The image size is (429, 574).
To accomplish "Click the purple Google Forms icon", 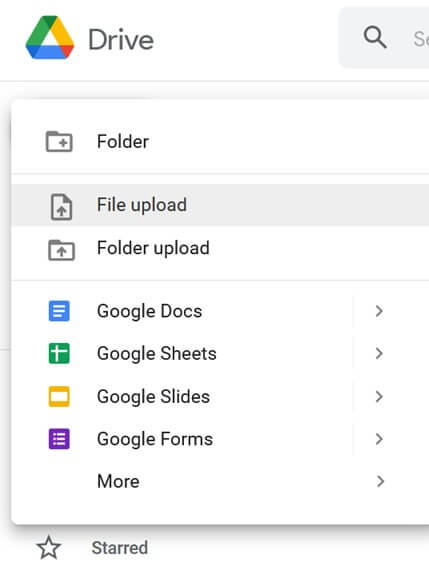I will tap(59, 439).
